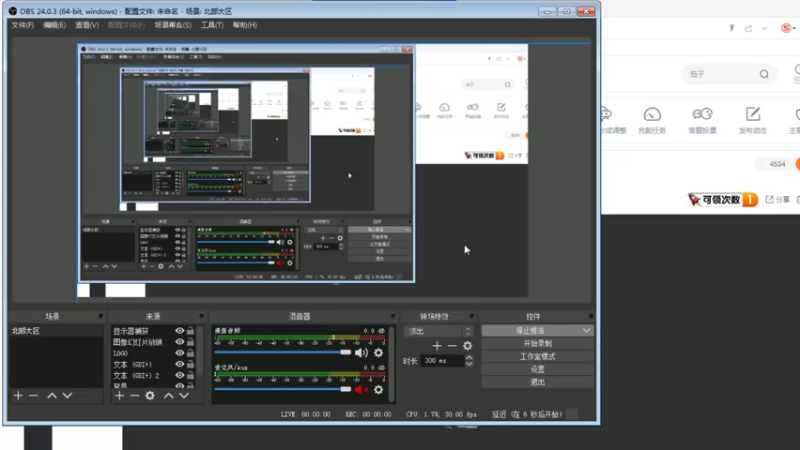Hide the 文本 (GDI+) source with the eye icon
The height and width of the screenshot is (450, 800).
(180, 364)
